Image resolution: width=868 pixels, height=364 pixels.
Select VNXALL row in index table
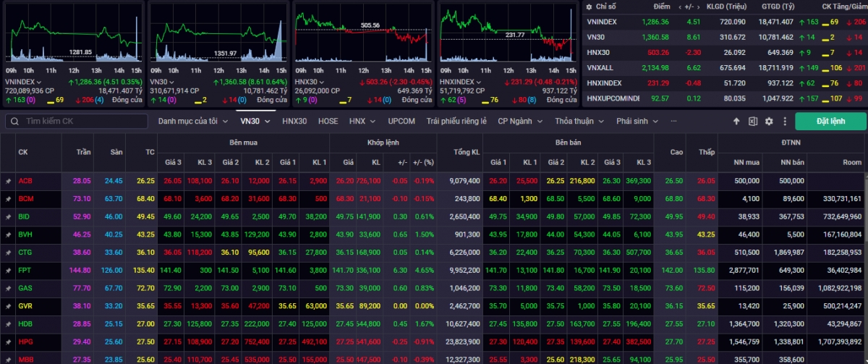[725, 67]
